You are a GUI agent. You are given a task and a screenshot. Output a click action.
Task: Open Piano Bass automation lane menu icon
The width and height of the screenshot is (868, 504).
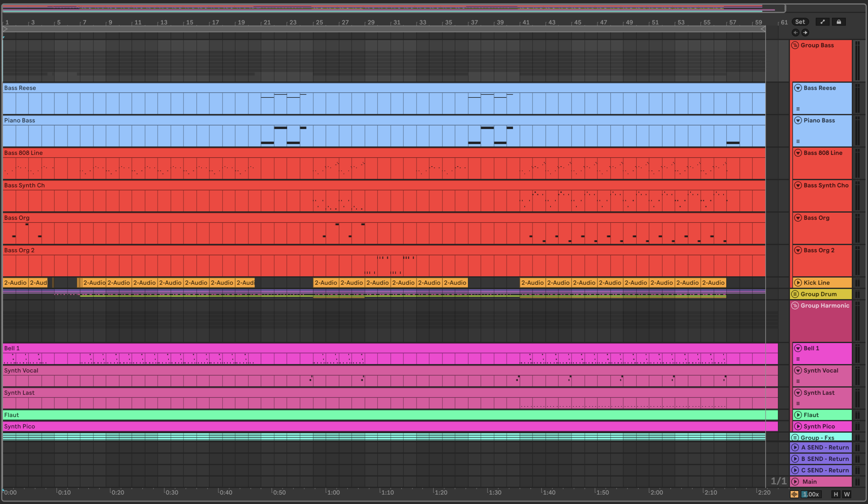tap(798, 141)
